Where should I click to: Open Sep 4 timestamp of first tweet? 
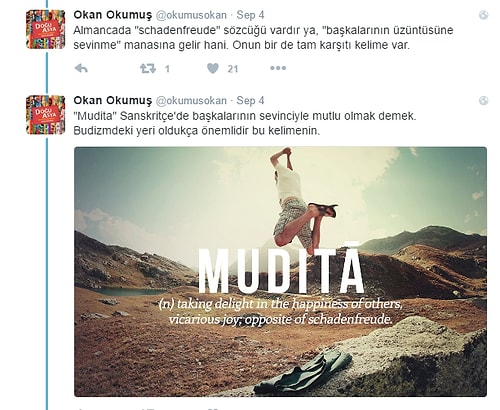(250, 15)
